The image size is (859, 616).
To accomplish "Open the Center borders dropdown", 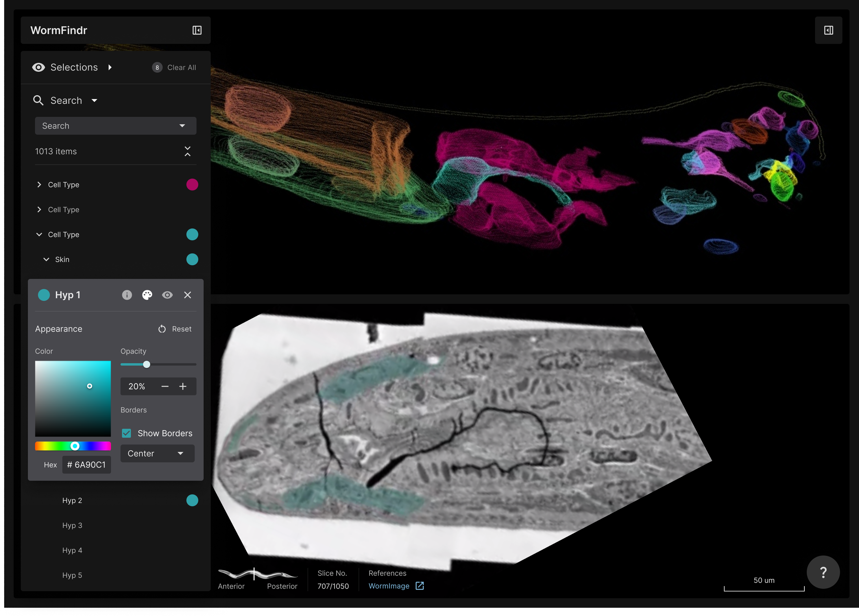I will tap(157, 453).
